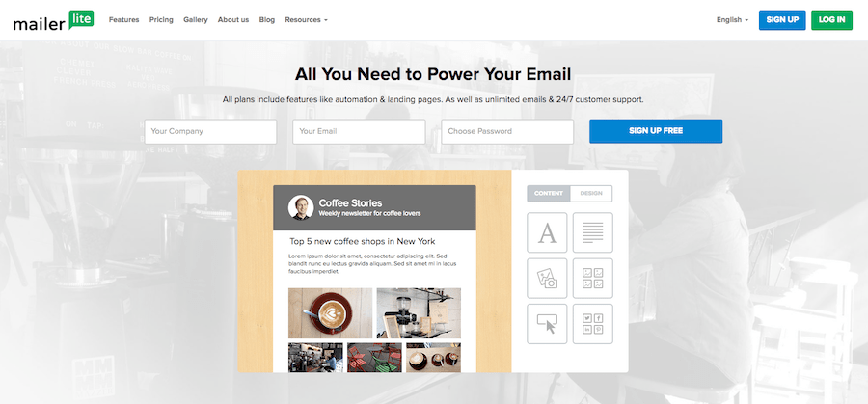This screenshot has height=404, width=868.
Task: Choose the button cursor block icon
Action: click(548, 323)
